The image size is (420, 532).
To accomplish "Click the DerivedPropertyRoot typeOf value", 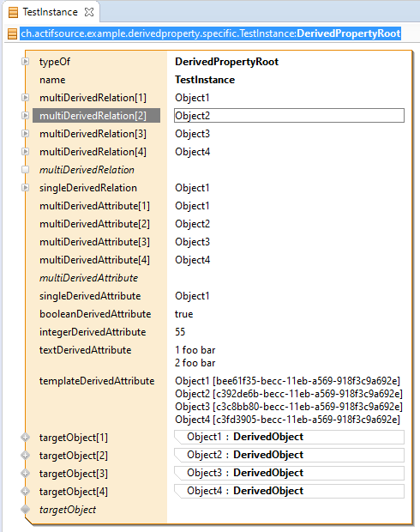I will 227,62.
